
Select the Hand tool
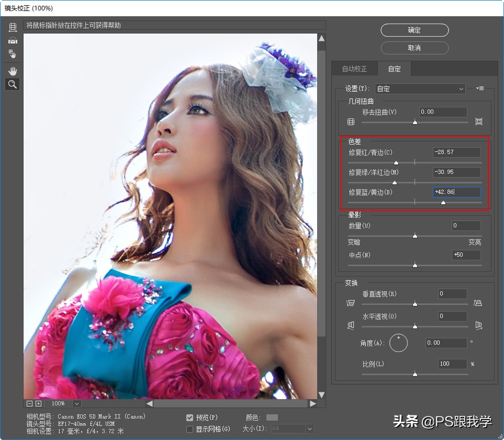tap(13, 71)
